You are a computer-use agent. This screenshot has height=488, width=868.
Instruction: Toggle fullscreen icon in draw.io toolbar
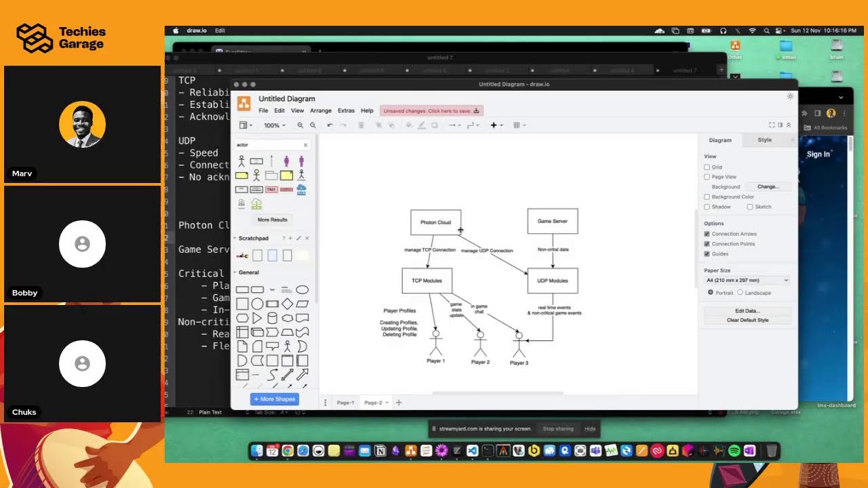[772, 125]
